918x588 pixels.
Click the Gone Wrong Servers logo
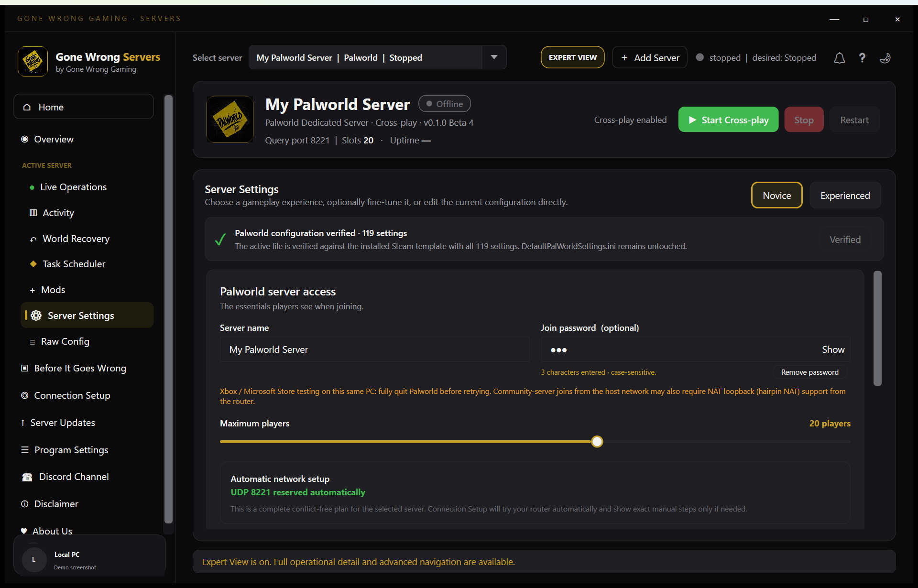(x=33, y=61)
